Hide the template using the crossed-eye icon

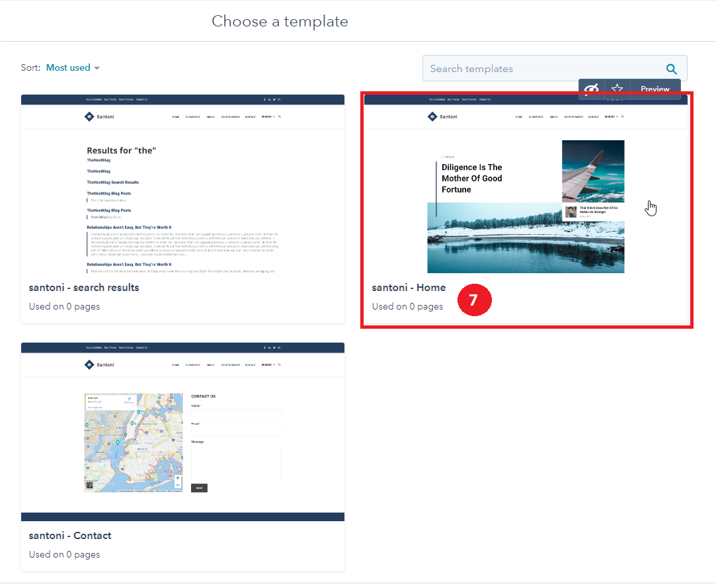(x=592, y=89)
